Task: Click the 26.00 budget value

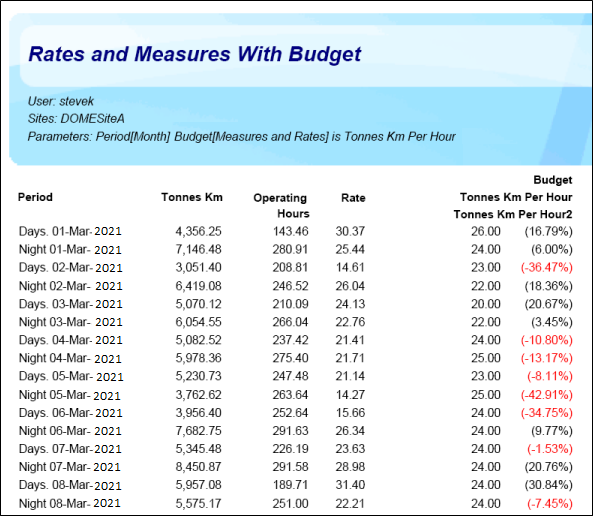Action: point(486,231)
